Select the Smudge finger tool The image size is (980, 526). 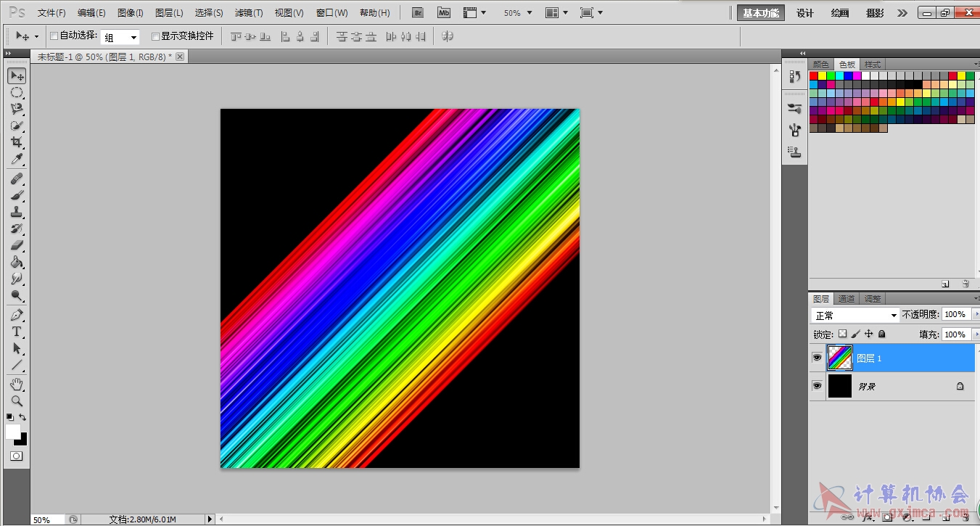[17, 279]
